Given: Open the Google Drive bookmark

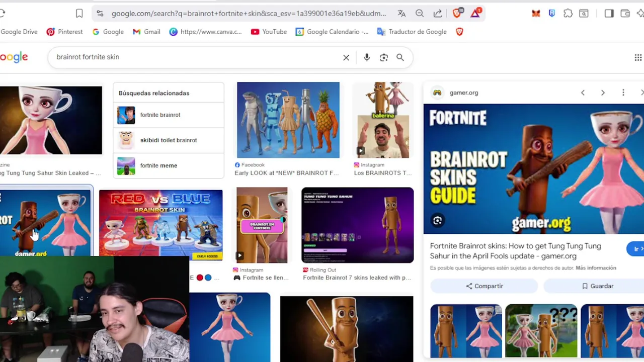Looking at the screenshot, I should click(19, 32).
